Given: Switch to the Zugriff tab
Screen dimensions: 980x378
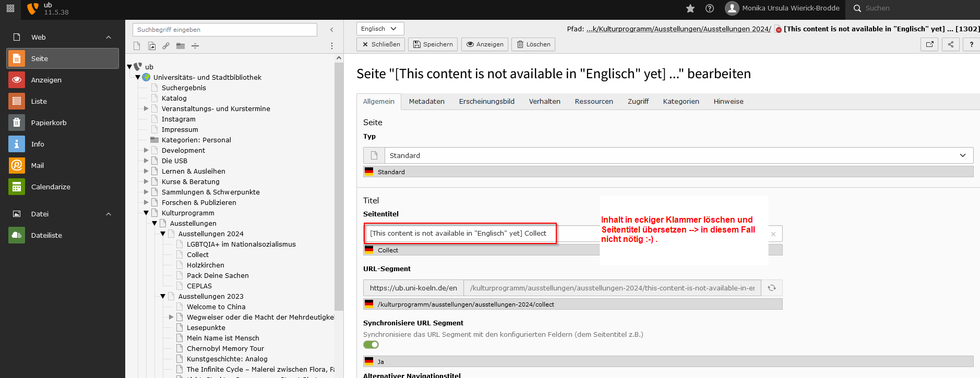Looking at the screenshot, I should [x=638, y=101].
